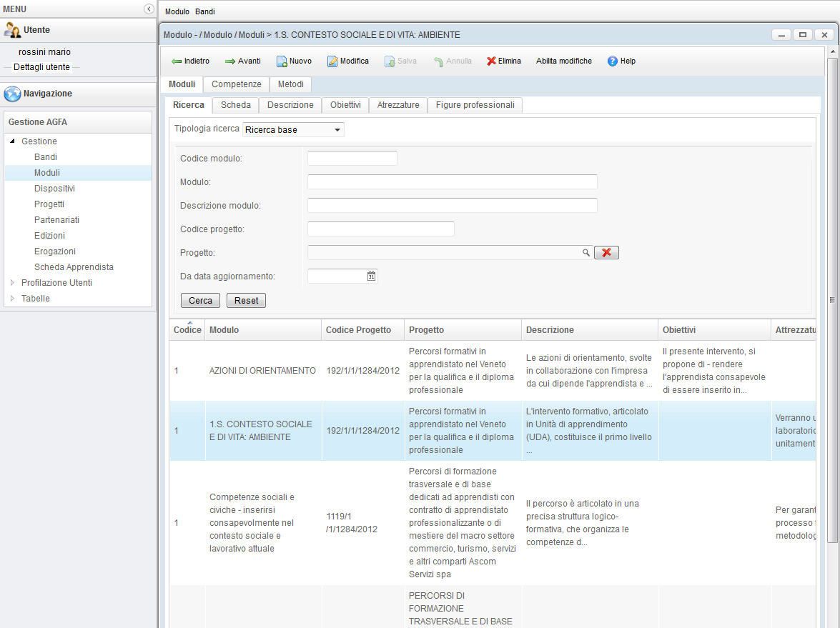840x628 pixels.
Task: Click the Reset button
Action: (x=246, y=301)
